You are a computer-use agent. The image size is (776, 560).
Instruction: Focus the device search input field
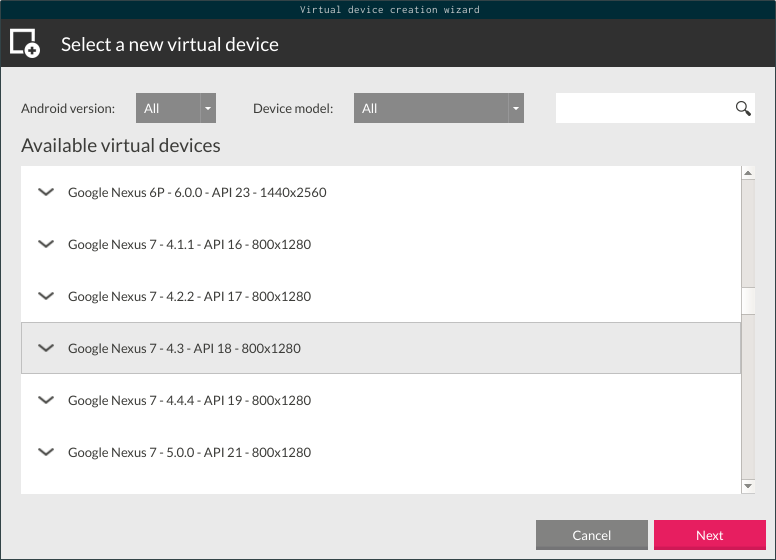tap(655, 108)
